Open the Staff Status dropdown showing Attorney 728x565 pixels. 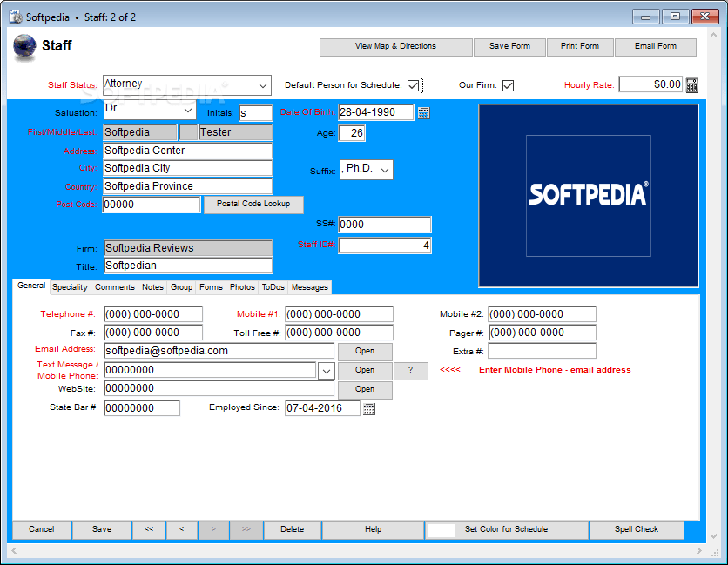tap(262, 85)
